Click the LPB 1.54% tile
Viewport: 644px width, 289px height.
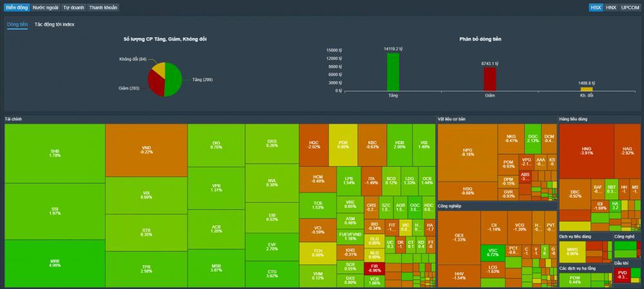348,181
